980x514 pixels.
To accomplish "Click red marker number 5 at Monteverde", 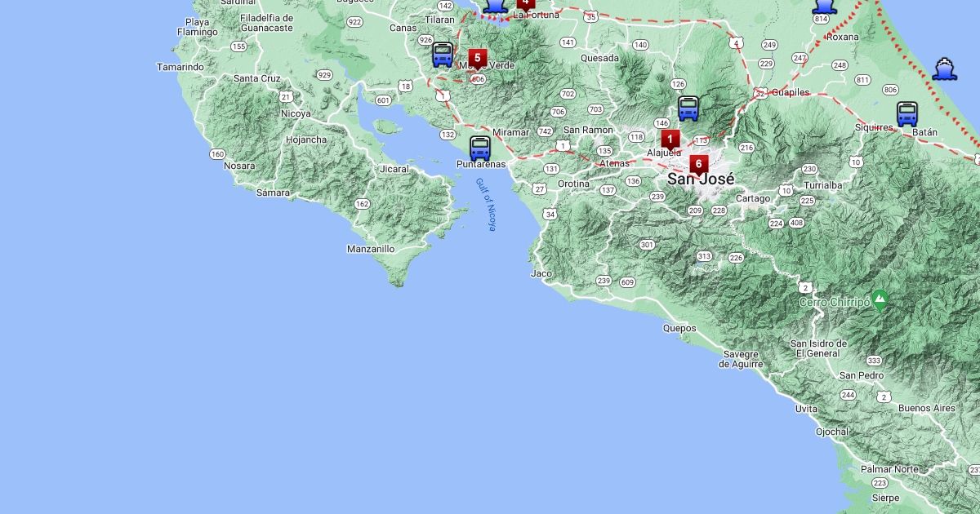I will [x=478, y=59].
